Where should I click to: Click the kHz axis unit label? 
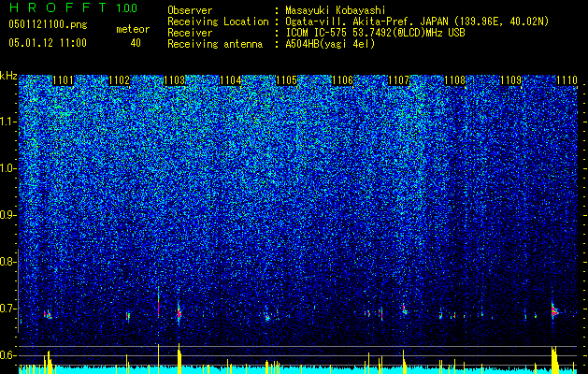(x=8, y=76)
